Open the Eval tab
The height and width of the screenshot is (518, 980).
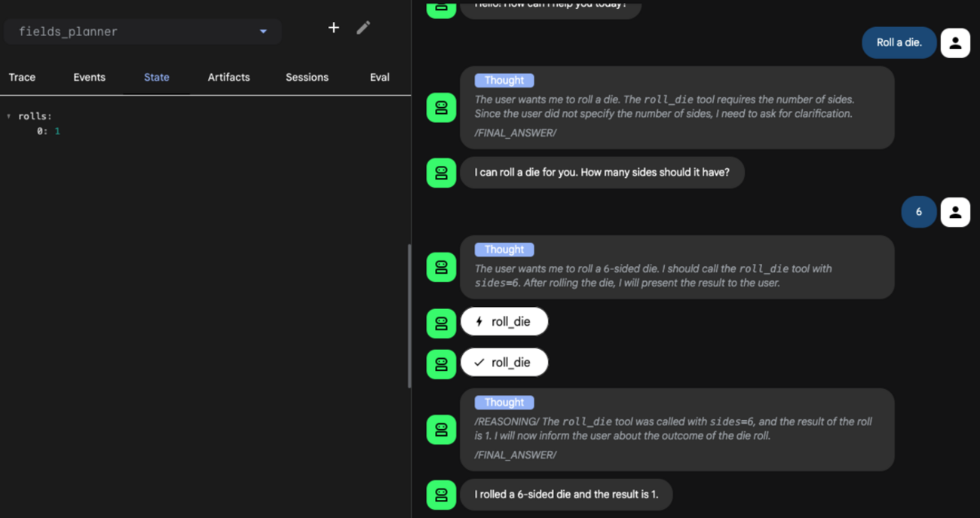tap(379, 77)
